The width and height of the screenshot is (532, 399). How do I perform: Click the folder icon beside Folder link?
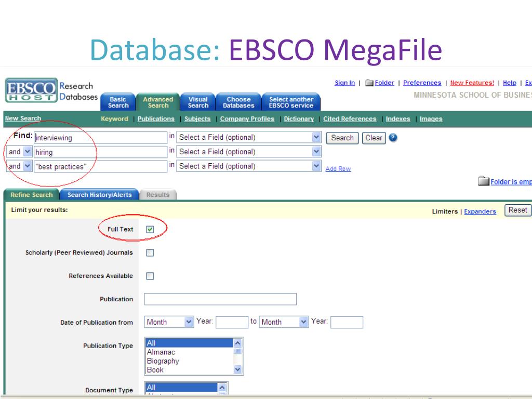coord(369,83)
